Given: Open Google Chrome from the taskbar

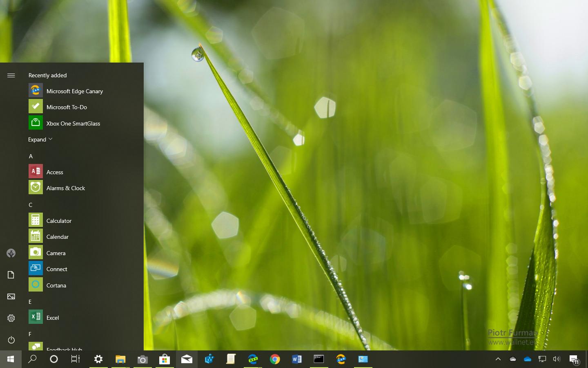Looking at the screenshot, I should tap(275, 359).
